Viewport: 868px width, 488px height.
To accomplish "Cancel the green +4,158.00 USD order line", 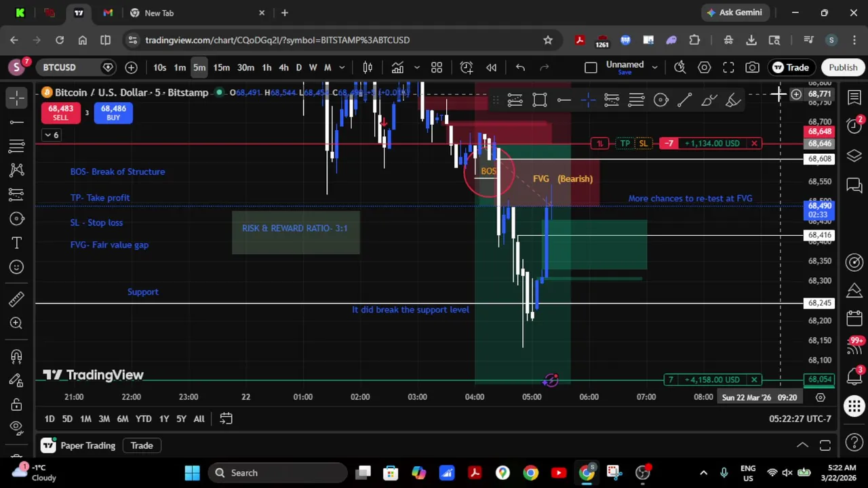I will click(x=754, y=380).
